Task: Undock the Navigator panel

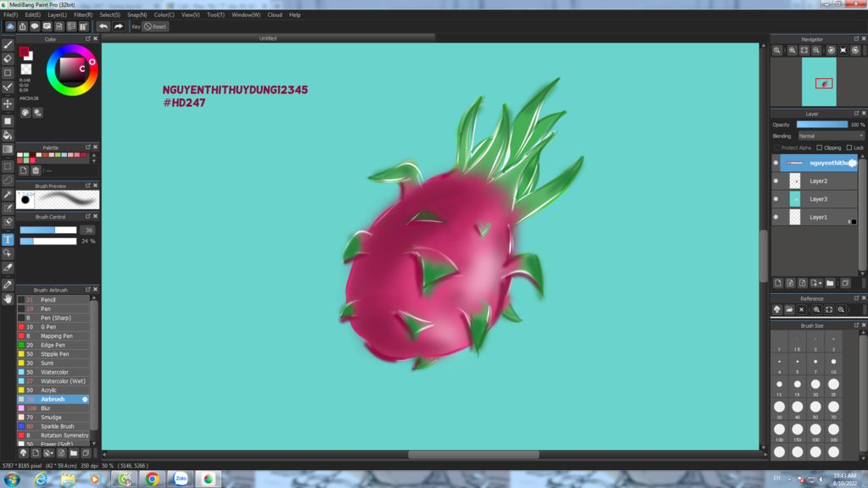Action: tap(856, 39)
